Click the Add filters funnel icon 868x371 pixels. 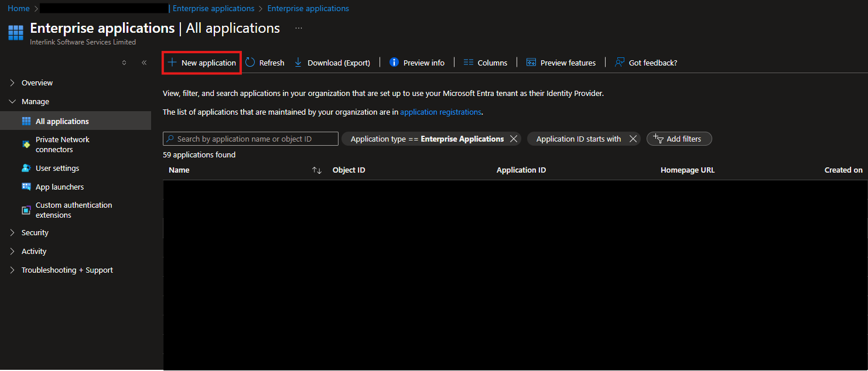pos(658,139)
